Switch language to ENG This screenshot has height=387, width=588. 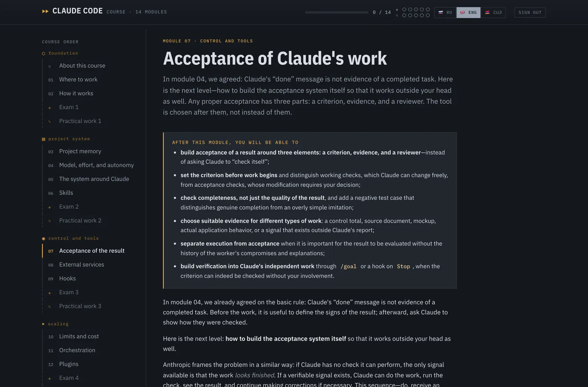[468, 13]
